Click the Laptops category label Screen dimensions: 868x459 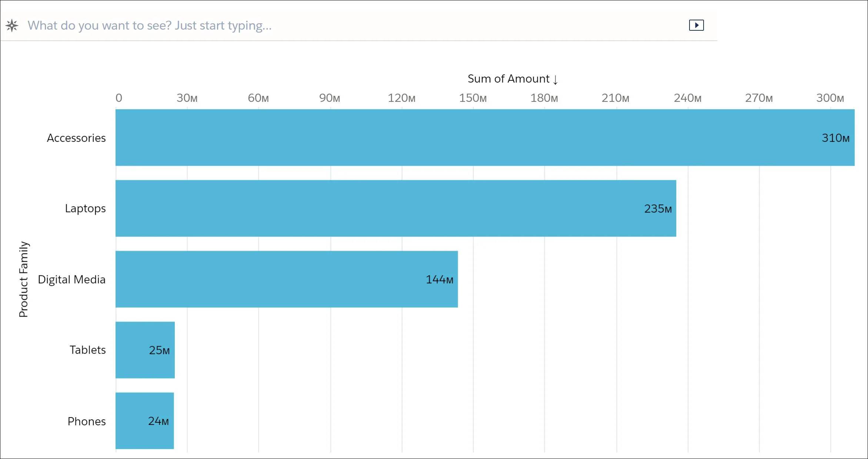[x=85, y=209]
